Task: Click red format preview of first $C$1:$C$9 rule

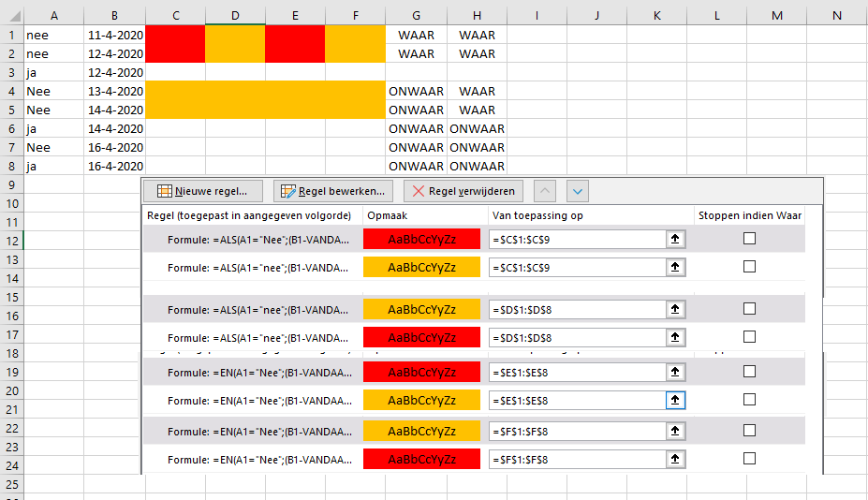Action: pyautogui.click(x=421, y=239)
